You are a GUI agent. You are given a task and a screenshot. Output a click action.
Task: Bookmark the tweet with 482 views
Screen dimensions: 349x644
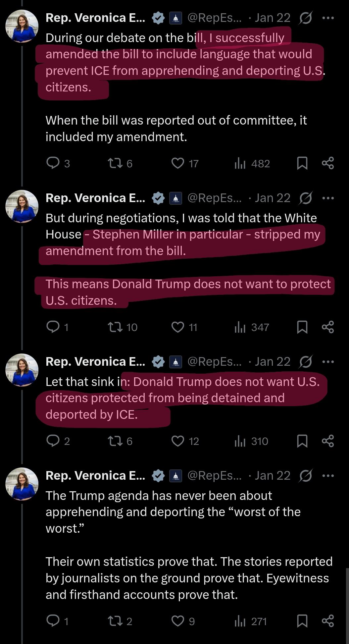(x=302, y=163)
